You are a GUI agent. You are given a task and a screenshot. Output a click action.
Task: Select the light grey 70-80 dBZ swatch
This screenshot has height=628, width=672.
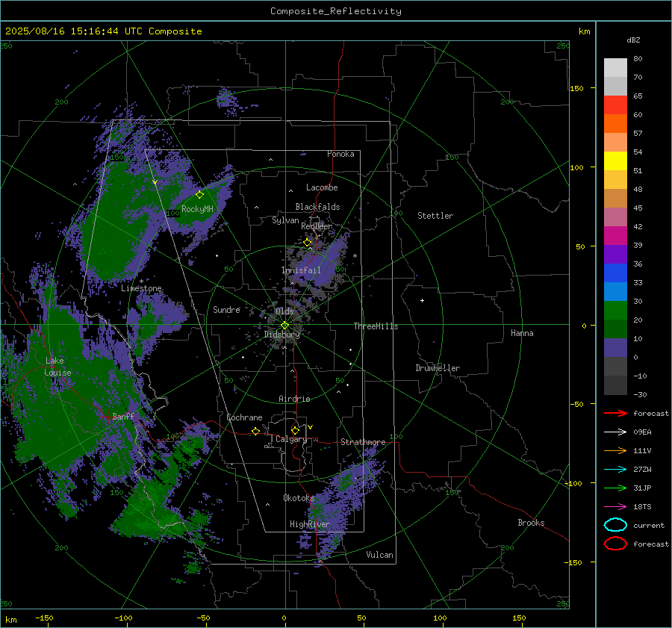click(615, 68)
